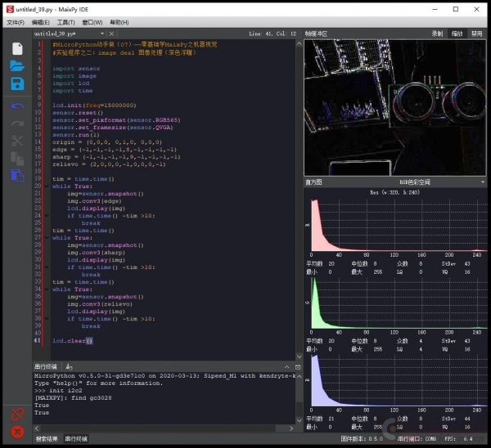Collapse the while True block at line 34
The height and width of the screenshot is (448, 491).
[x=47, y=289]
